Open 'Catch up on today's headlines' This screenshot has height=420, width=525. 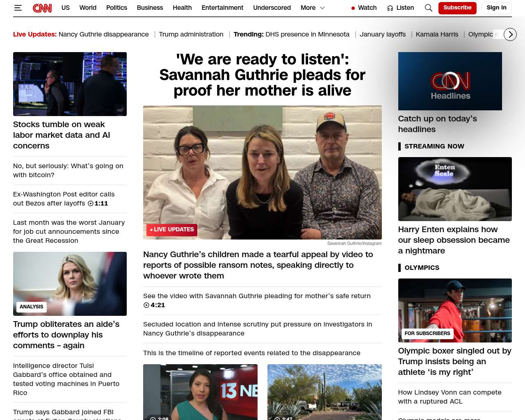(x=438, y=124)
